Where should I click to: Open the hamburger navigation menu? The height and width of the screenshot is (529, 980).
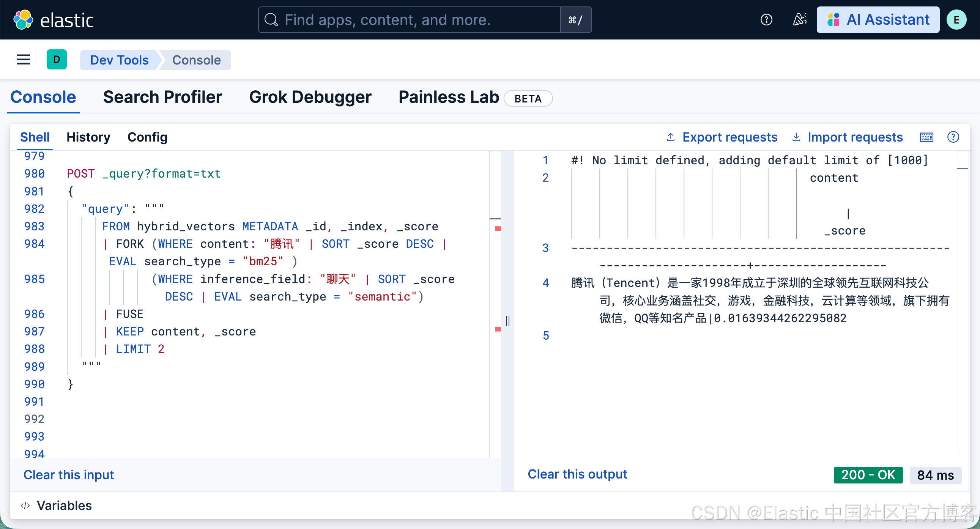(x=23, y=60)
